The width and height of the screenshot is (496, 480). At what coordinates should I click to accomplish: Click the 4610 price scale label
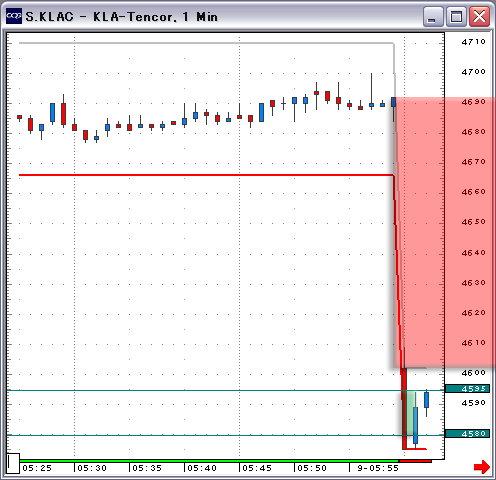[473, 343]
